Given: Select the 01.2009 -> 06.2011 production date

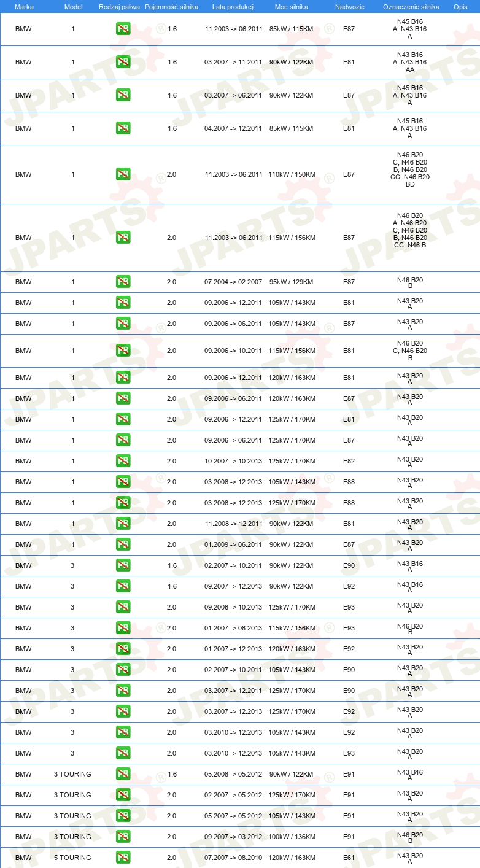Looking at the screenshot, I should 233,544.
